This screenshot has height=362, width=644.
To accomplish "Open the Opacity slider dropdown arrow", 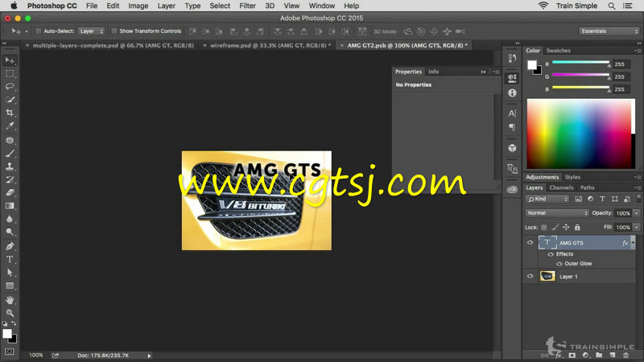I will click(x=637, y=213).
